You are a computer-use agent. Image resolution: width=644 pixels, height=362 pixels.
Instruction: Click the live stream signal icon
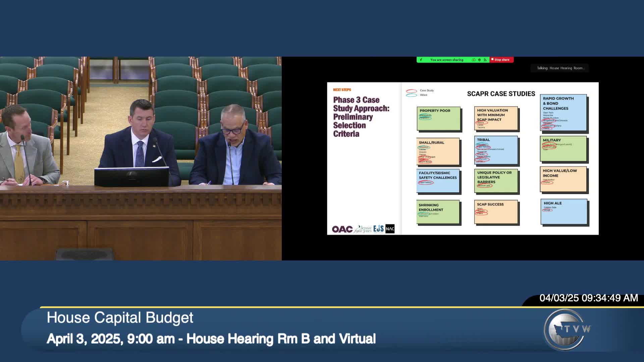(x=485, y=60)
